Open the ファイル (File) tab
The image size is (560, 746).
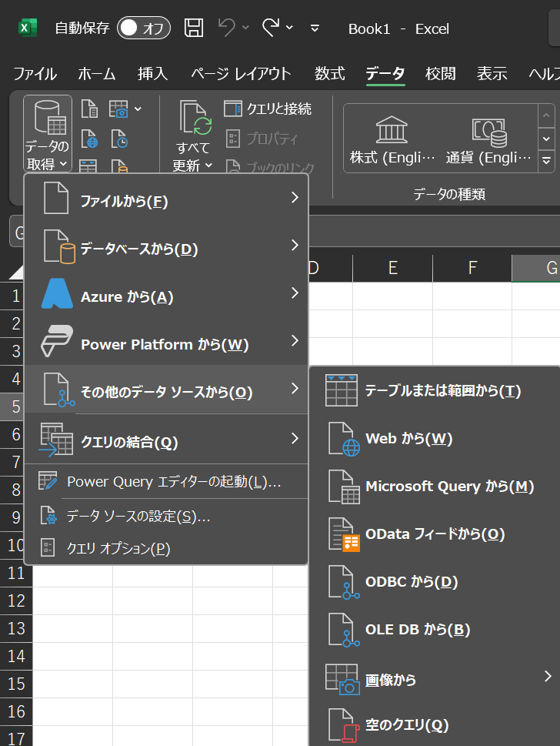tap(35, 74)
